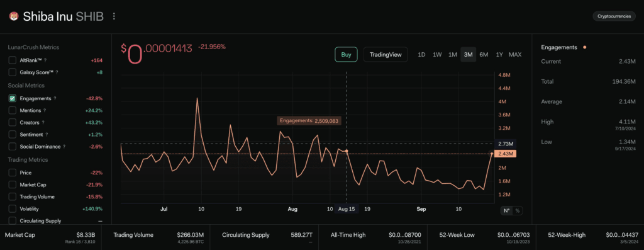
Task: Click the latest data point at chart end
Action: pos(492,154)
